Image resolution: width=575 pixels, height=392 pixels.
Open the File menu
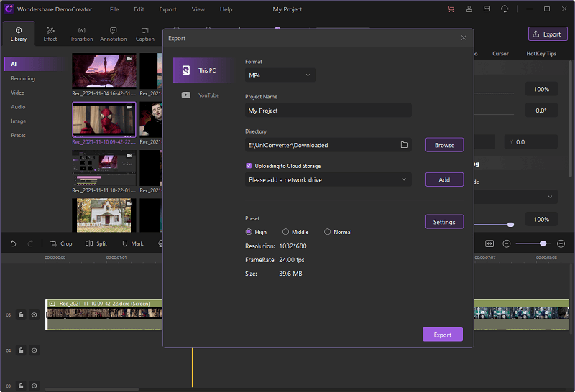[x=115, y=9]
